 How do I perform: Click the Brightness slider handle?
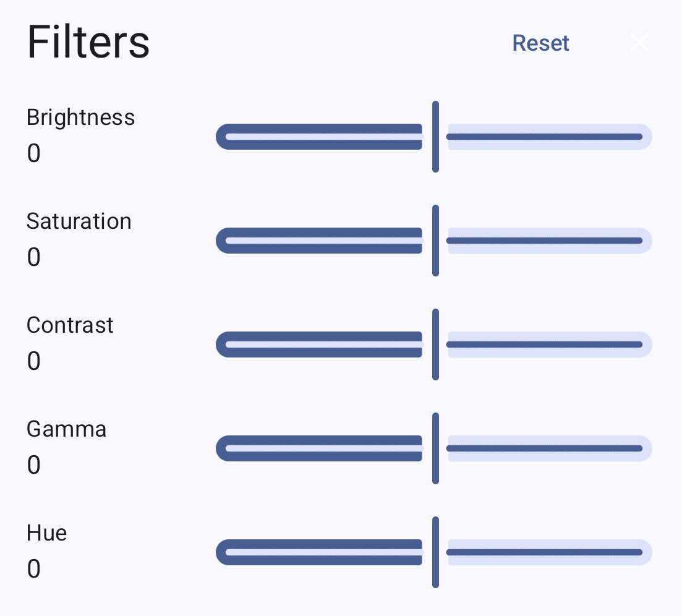coord(435,137)
